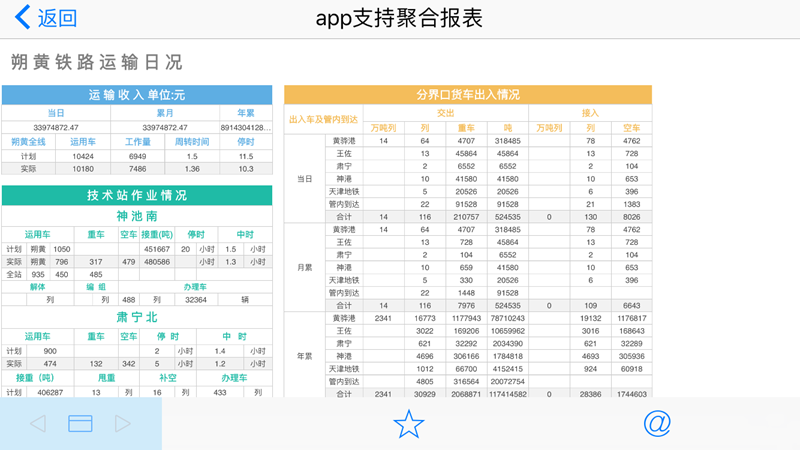
Task: Tap the 出入车及管内到达 header cell
Action: 323,119
